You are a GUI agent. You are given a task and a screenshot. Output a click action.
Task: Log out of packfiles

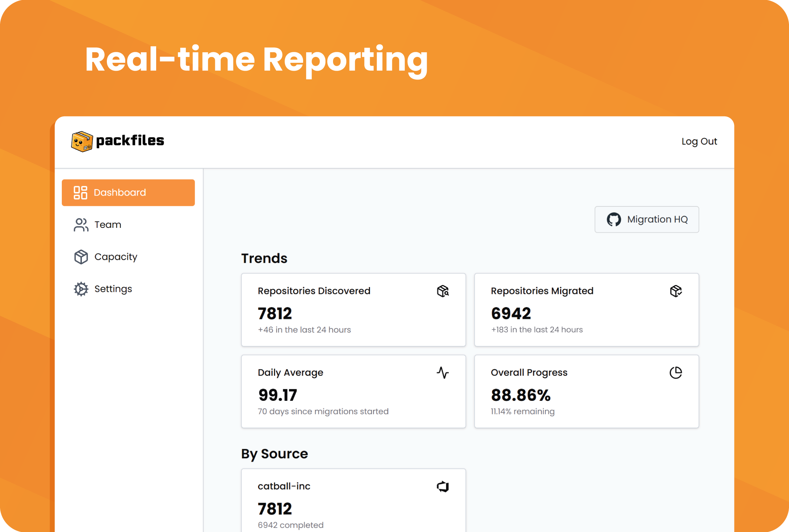pyautogui.click(x=699, y=141)
